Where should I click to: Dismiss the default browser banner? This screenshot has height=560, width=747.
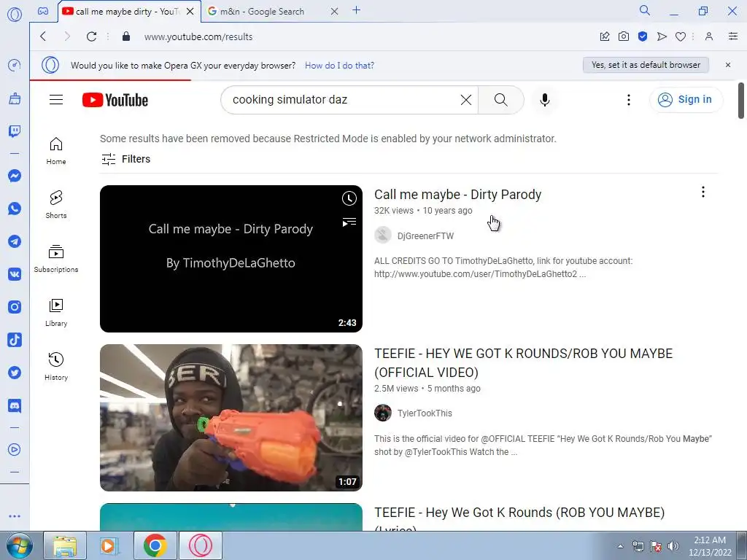pyautogui.click(x=728, y=65)
